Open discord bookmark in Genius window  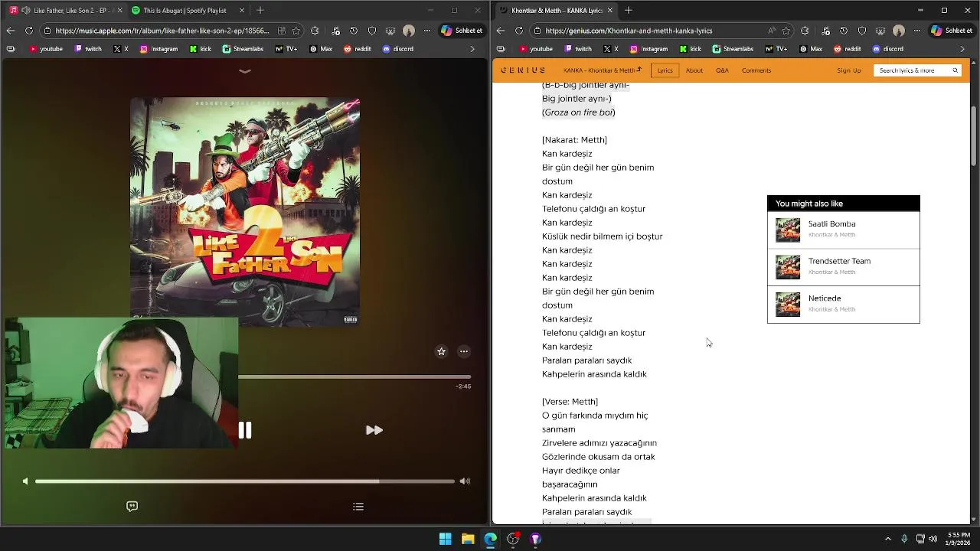(x=887, y=49)
